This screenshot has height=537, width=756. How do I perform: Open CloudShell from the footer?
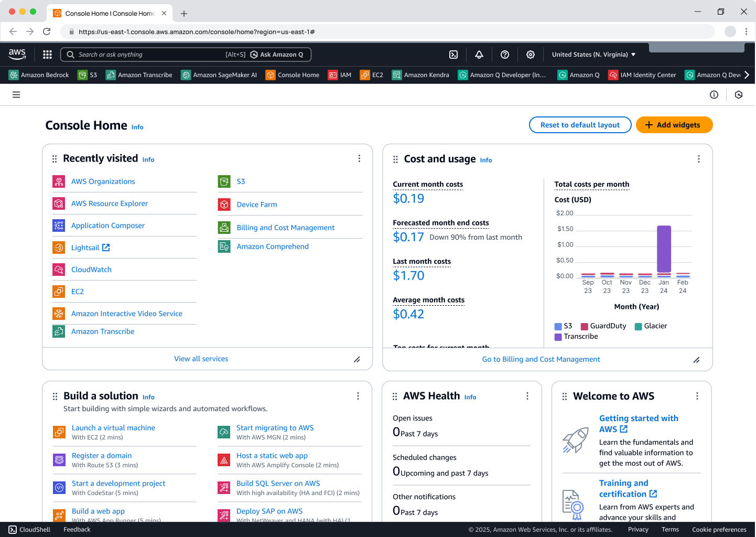pos(29,530)
